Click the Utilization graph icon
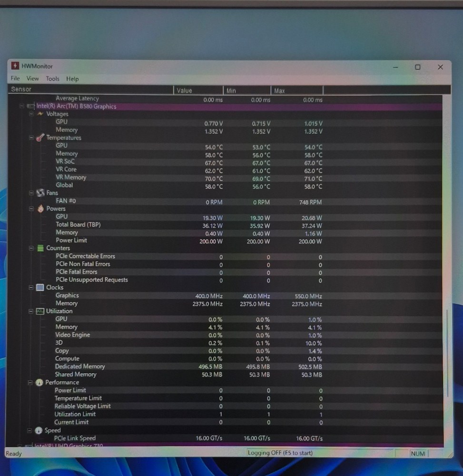This screenshot has width=463, height=476. coord(40,311)
